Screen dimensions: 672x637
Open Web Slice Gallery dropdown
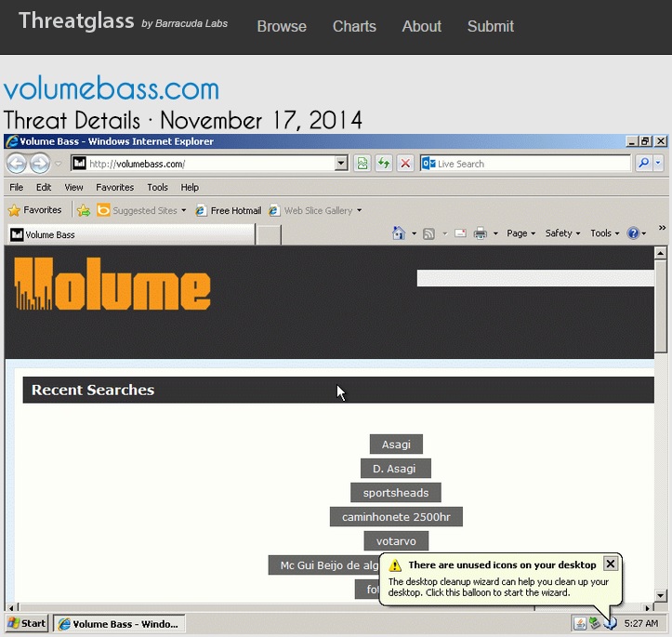315,210
